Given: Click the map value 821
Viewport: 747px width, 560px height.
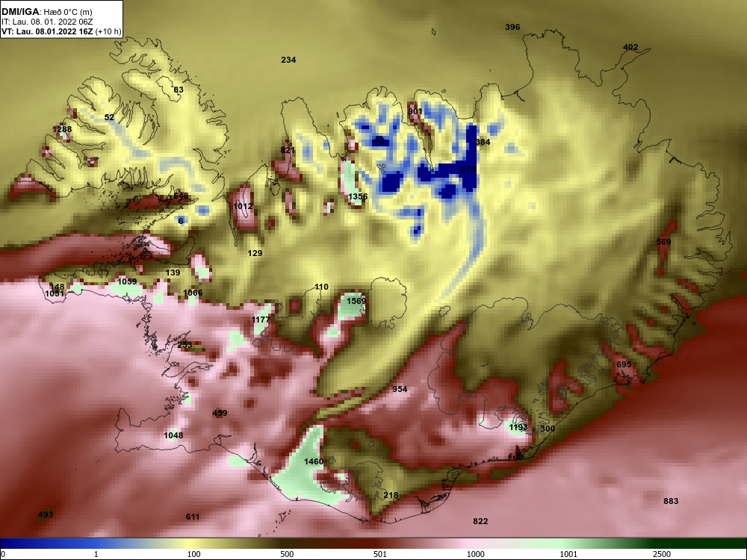Looking at the screenshot, I should pyautogui.click(x=288, y=150).
